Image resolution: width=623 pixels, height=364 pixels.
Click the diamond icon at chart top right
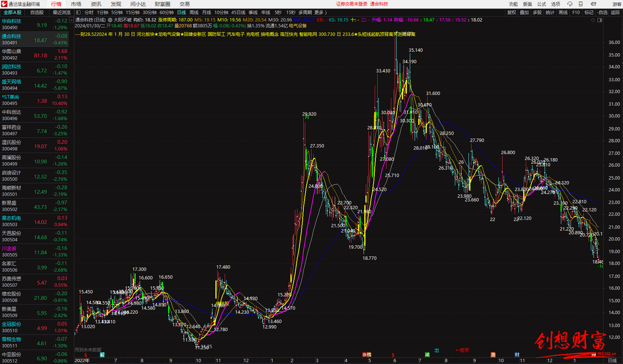pos(593,20)
